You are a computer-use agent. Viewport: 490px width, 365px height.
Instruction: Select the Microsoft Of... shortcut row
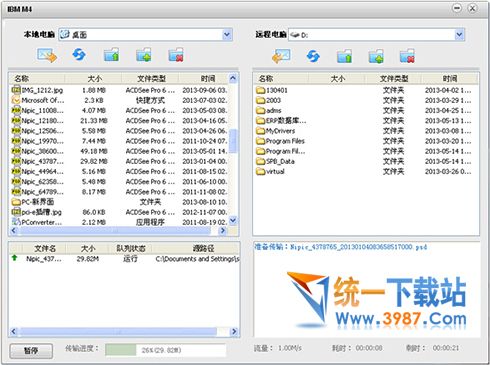[120, 100]
